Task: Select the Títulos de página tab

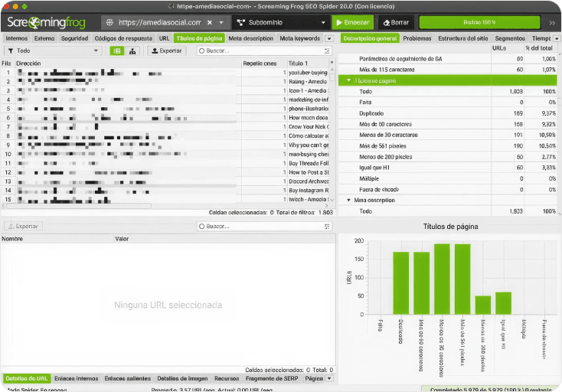Action: (x=199, y=38)
